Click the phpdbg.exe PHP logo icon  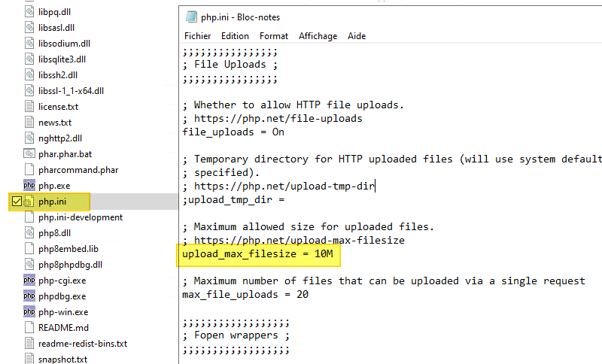(29, 296)
